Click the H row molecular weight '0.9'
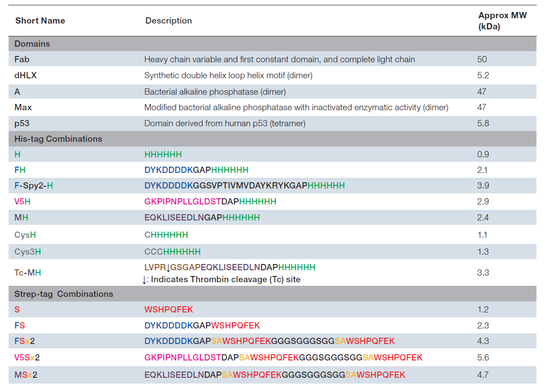Viewport: 546px width, 392px height. click(483, 155)
